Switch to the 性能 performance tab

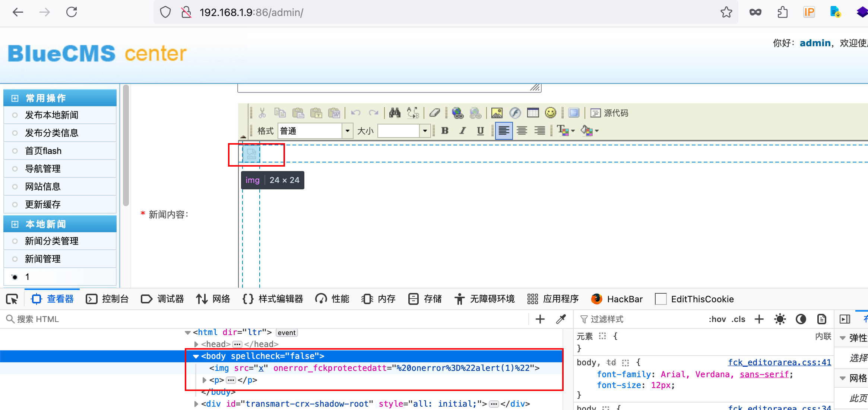pos(332,299)
